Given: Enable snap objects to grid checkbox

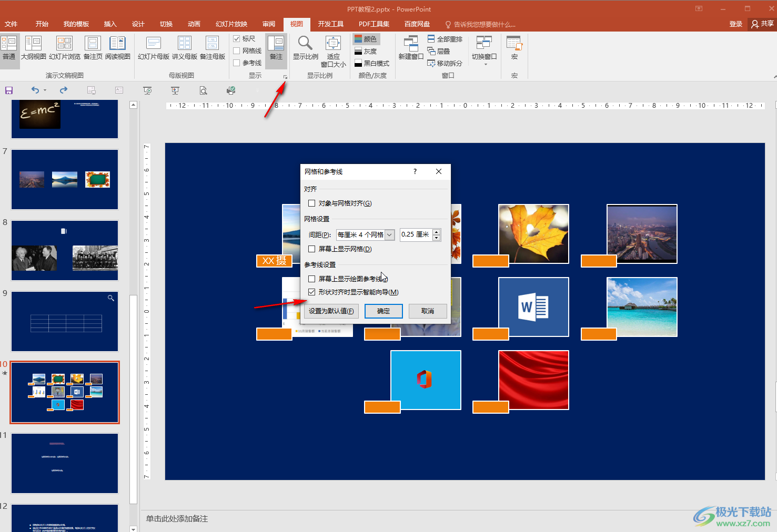Looking at the screenshot, I should coord(312,203).
